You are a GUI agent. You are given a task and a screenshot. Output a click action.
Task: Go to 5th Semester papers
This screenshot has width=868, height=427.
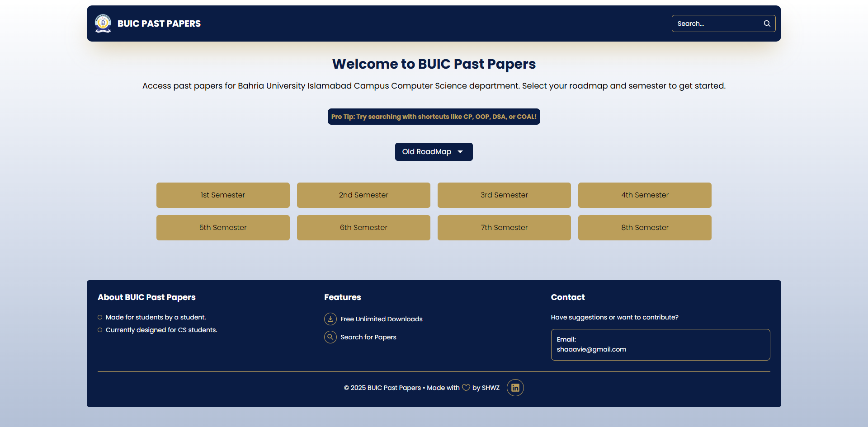[x=223, y=228]
